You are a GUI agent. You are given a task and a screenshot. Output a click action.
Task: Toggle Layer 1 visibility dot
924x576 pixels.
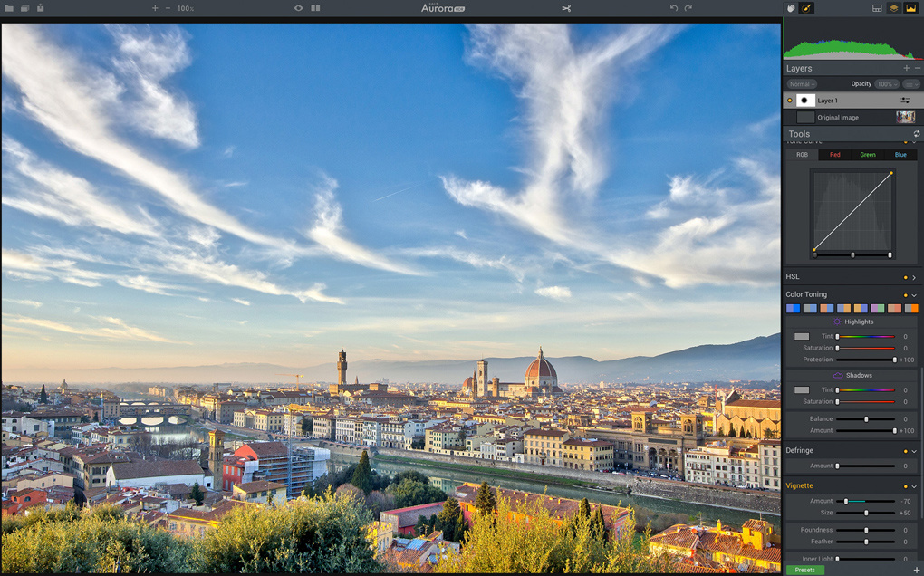tap(790, 101)
